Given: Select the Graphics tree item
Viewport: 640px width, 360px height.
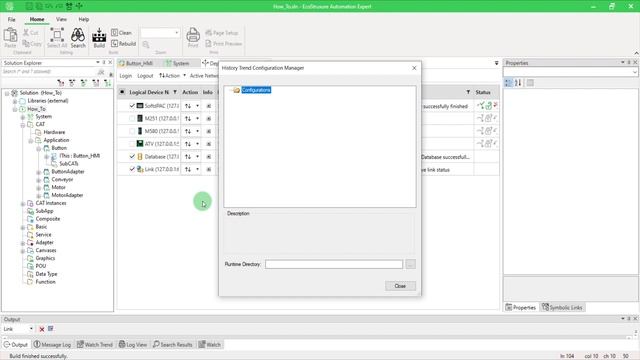Looking at the screenshot, I should [x=45, y=258].
